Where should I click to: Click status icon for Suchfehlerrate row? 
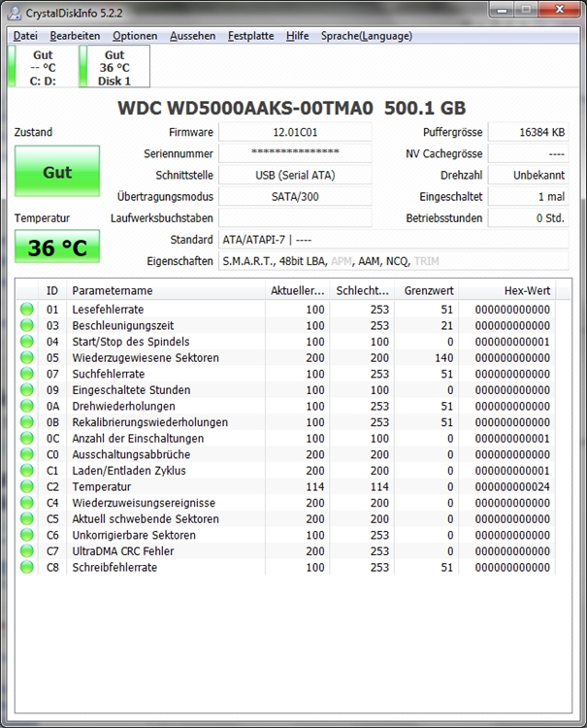click(27, 374)
